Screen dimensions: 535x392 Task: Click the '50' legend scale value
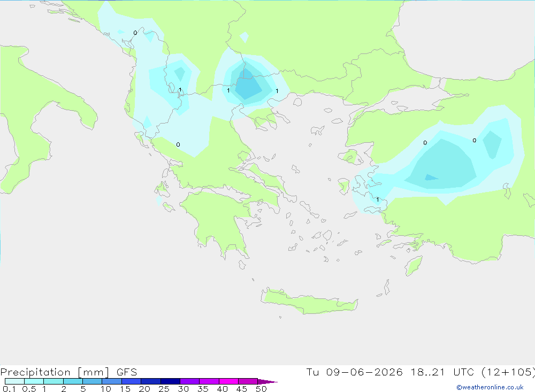point(262,389)
